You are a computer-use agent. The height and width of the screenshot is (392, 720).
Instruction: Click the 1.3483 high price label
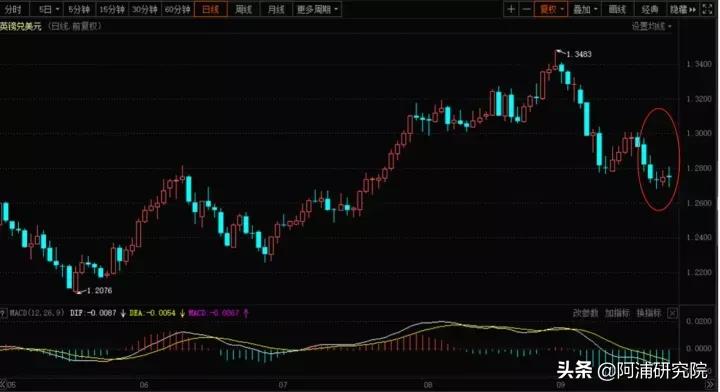(x=579, y=54)
